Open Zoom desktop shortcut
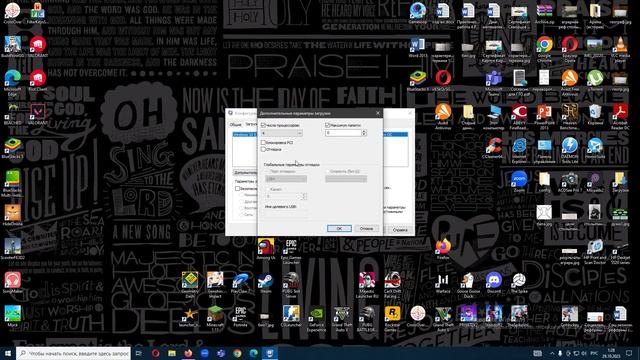Viewport: 640px width, 360px height. coord(519,180)
